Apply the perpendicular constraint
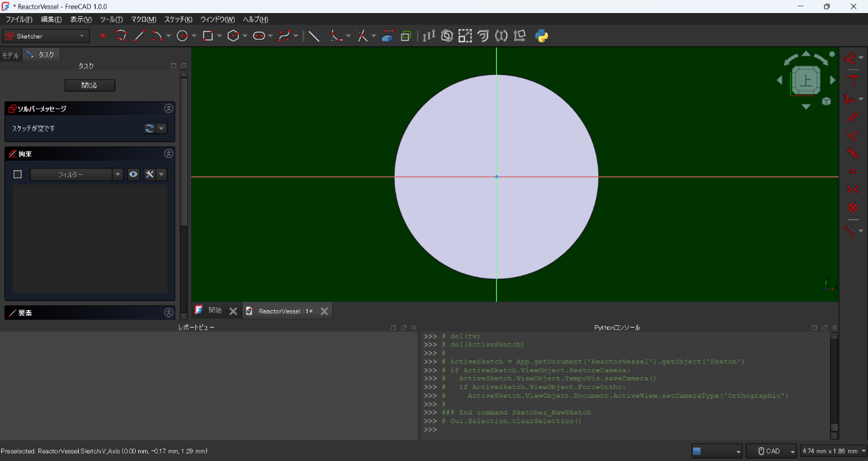This screenshot has width=868, height=461. (852, 135)
